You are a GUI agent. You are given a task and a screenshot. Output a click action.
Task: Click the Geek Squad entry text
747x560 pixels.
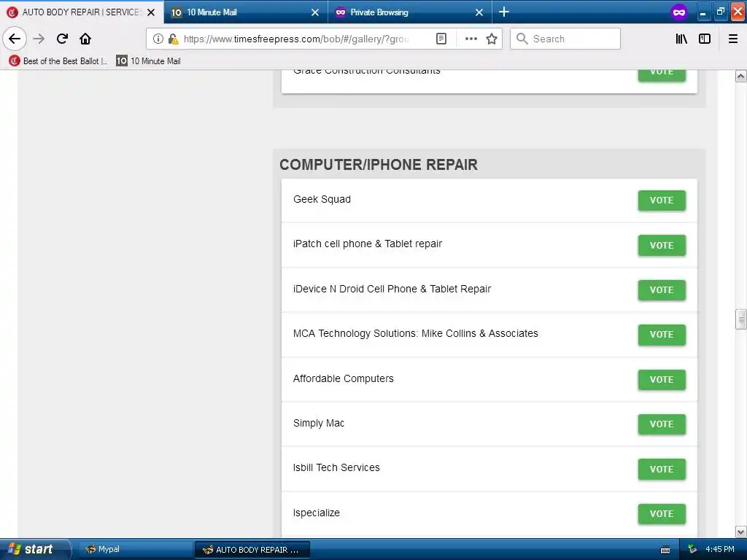click(x=322, y=200)
